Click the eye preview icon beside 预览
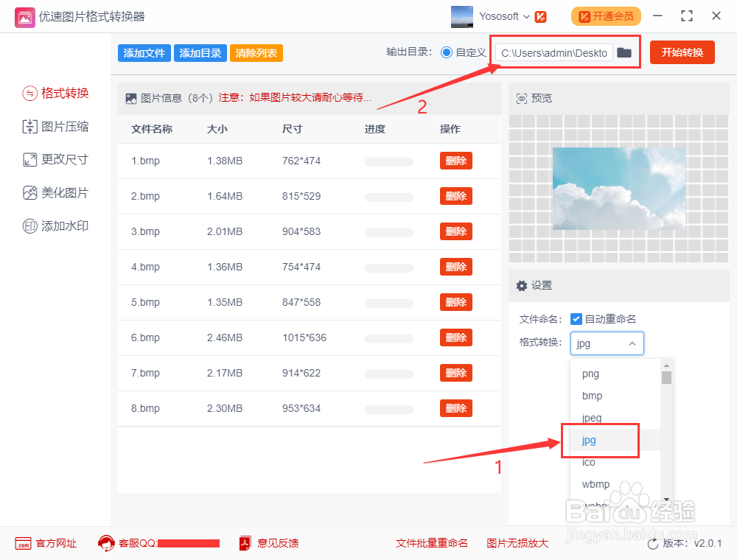 tap(521, 98)
